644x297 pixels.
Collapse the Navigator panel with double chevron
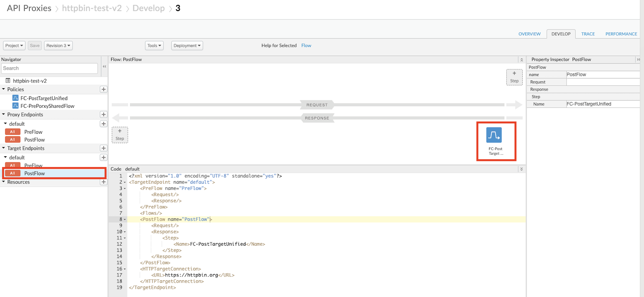click(105, 66)
